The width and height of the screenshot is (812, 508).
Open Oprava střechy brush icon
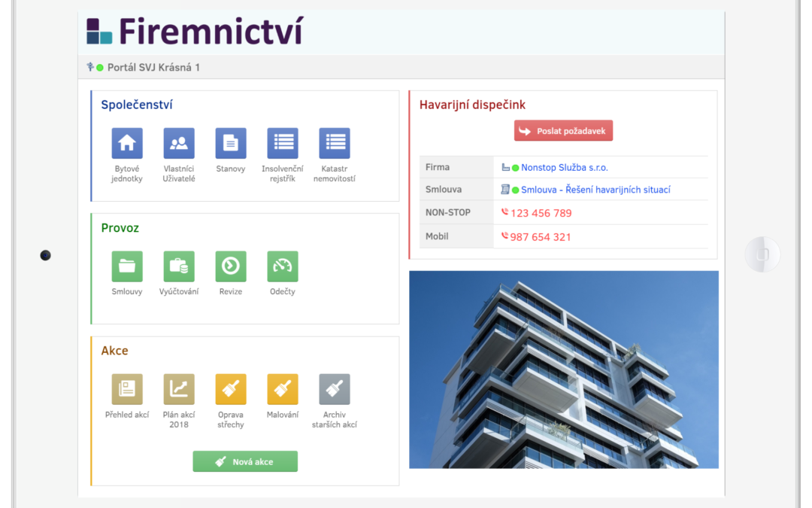coord(231,389)
